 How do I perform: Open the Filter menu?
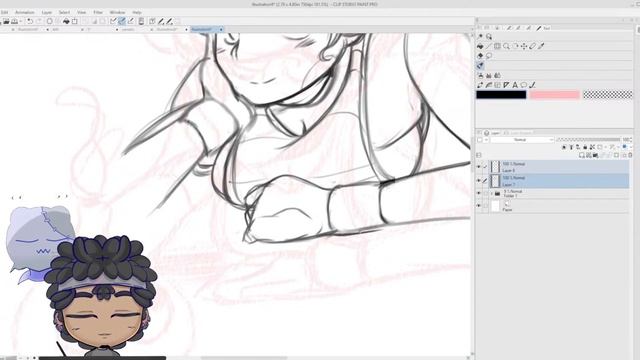(98, 13)
